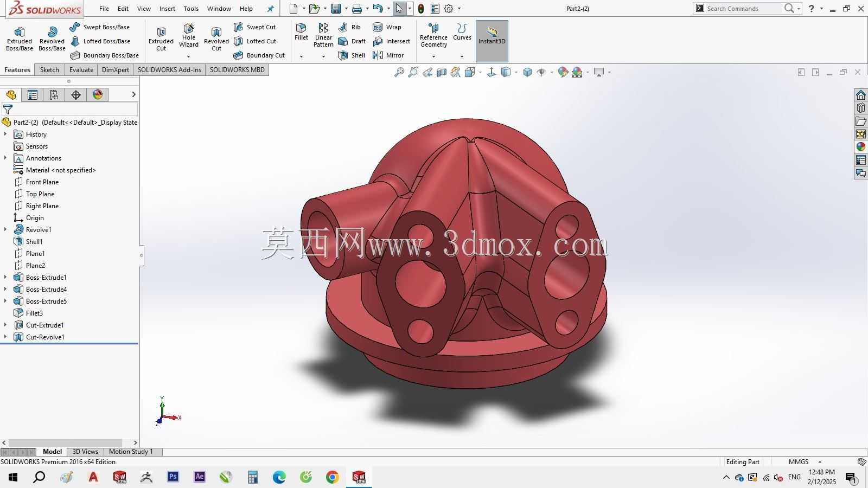Click the Zoom to Fit icon
Viewport: 868px width, 488px height.
399,72
